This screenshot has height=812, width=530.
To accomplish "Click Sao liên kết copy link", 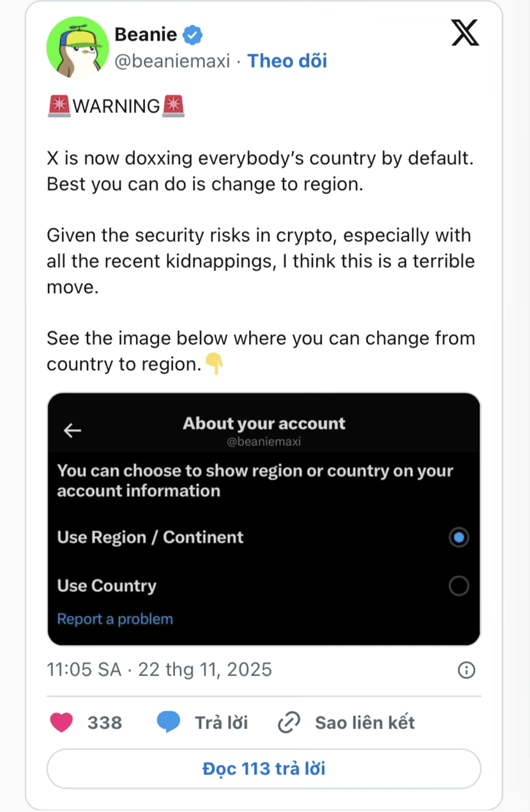I will pos(365,723).
